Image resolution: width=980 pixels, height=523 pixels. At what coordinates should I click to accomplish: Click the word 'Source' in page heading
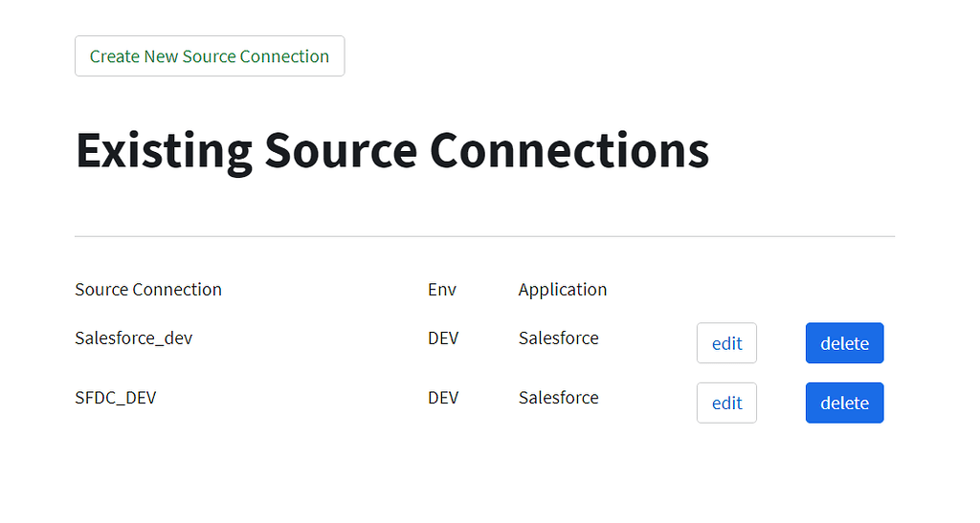tap(341, 151)
